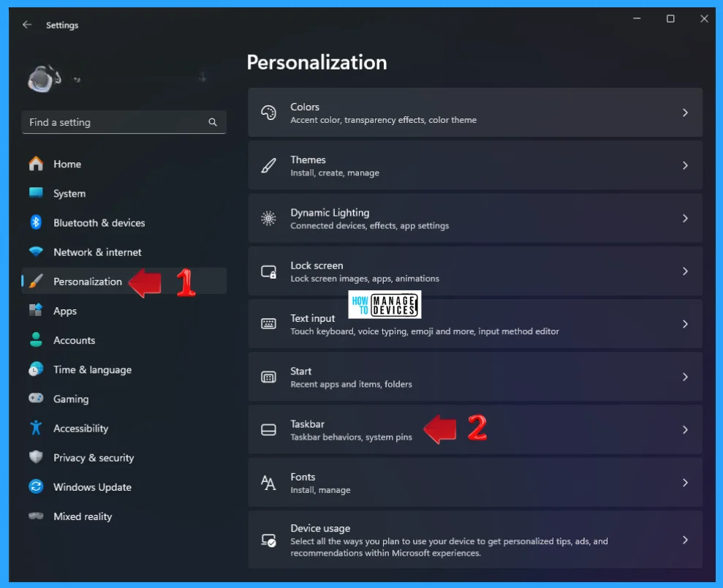Click the Start menu layout icon
The image size is (723, 588).
click(268, 377)
